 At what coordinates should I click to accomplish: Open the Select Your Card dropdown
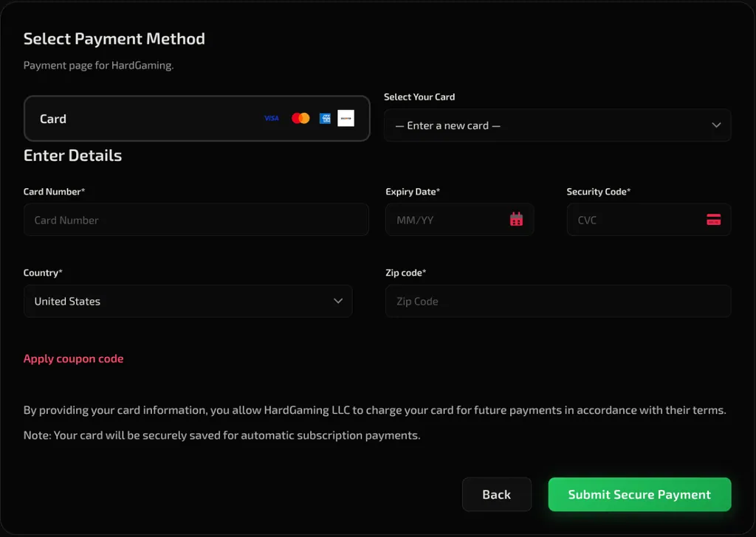click(557, 125)
